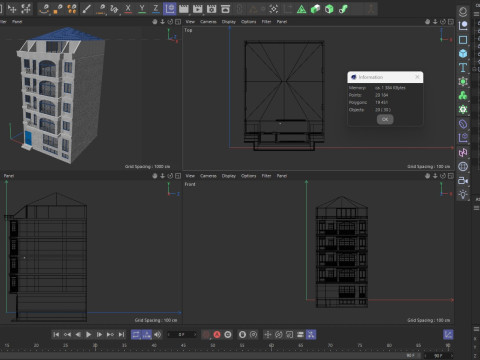Add a Camera from the right palette
Image resolution: width=480 pixels, height=360 pixels.
coord(463,180)
